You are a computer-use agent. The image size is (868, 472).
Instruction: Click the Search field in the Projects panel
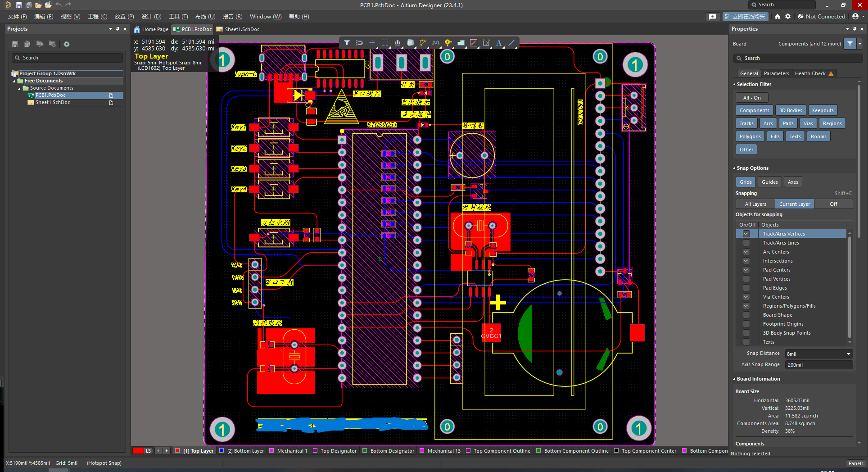click(x=68, y=58)
